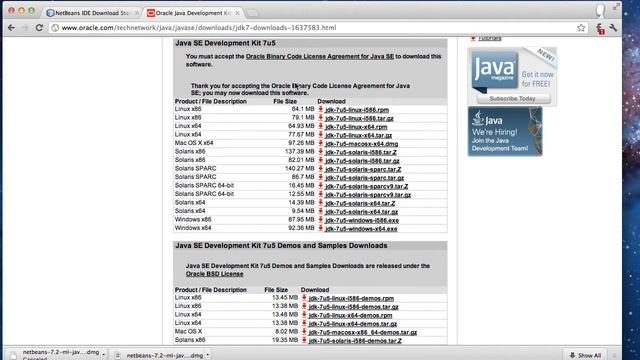Go forward using browser forward arrow

point(25,28)
